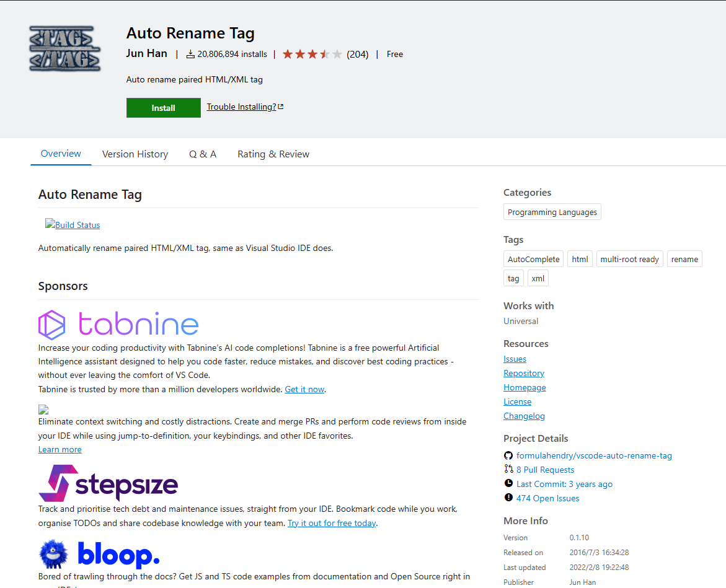Click the Sponsors heading
726x588 pixels.
coord(63,286)
